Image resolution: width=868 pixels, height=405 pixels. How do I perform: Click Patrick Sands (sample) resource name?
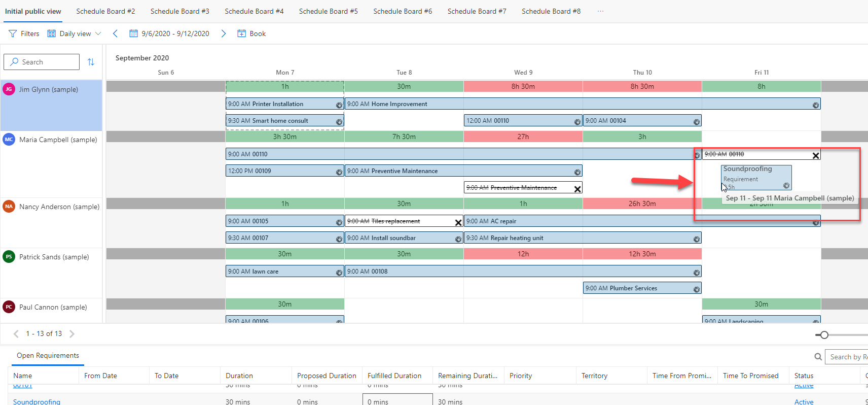(x=54, y=257)
